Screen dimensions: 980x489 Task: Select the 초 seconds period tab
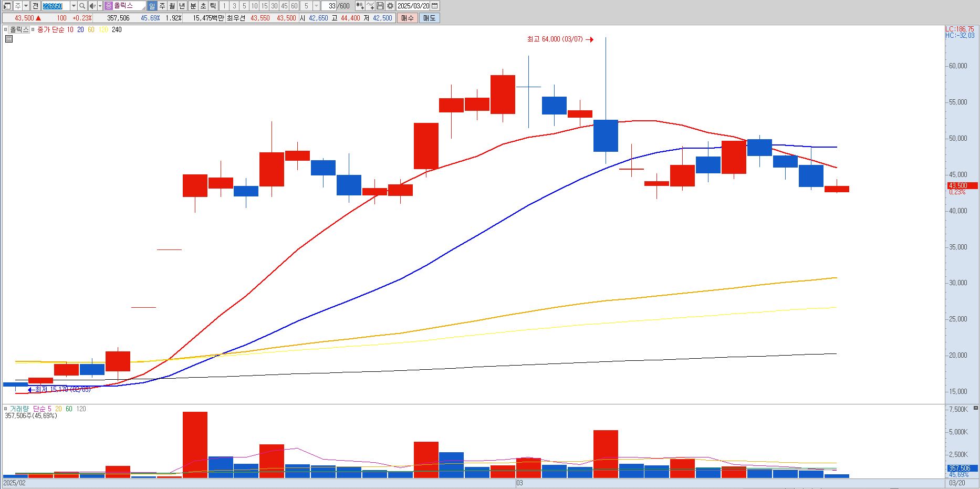pos(203,6)
